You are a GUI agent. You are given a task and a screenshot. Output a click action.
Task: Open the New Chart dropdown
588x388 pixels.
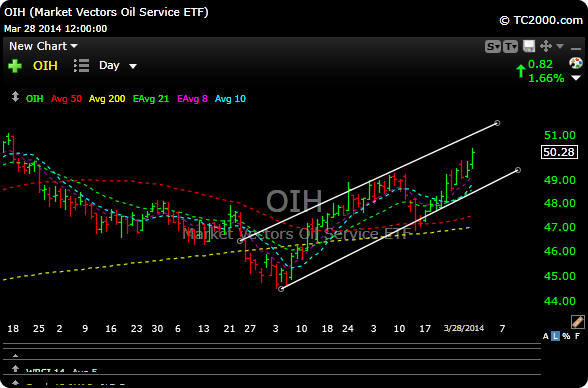[x=43, y=46]
